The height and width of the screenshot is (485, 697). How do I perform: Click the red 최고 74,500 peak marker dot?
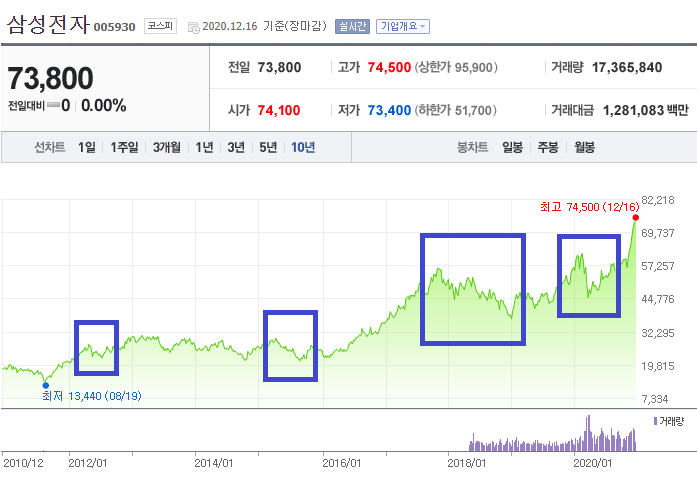click(636, 217)
